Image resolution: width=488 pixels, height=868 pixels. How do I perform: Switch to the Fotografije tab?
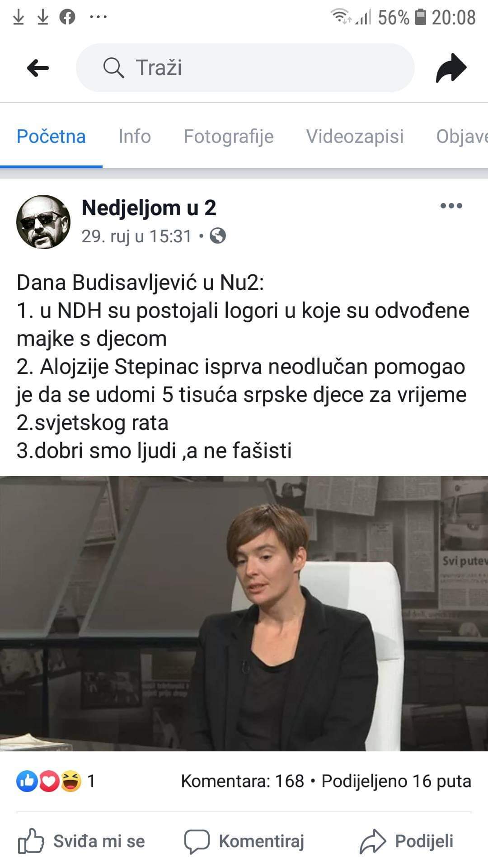click(229, 137)
